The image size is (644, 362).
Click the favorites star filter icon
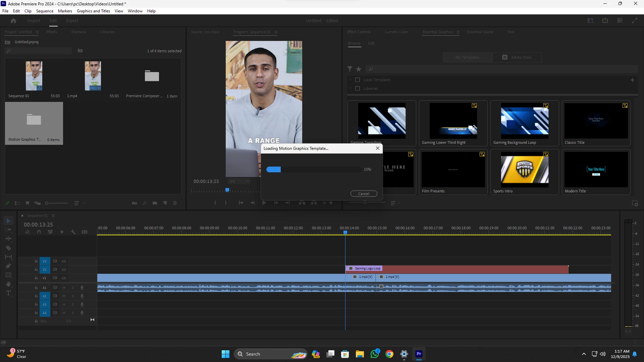click(x=359, y=69)
